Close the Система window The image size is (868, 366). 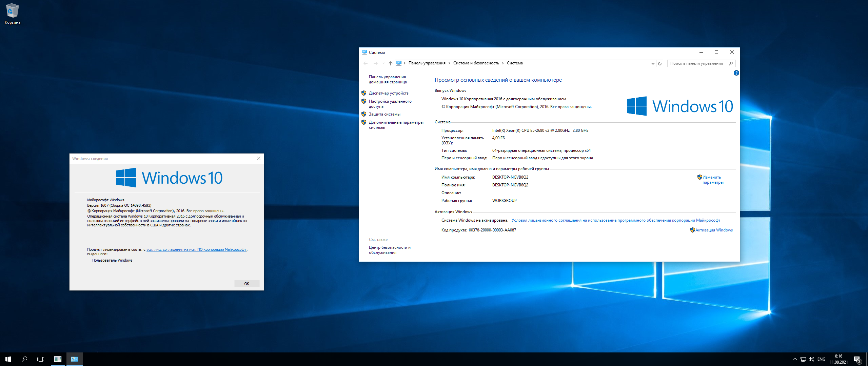(x=732, y=53)
